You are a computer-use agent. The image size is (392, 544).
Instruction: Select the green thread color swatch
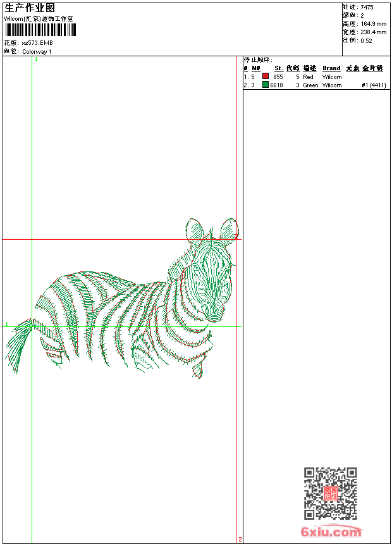click(x=266, y=85)
